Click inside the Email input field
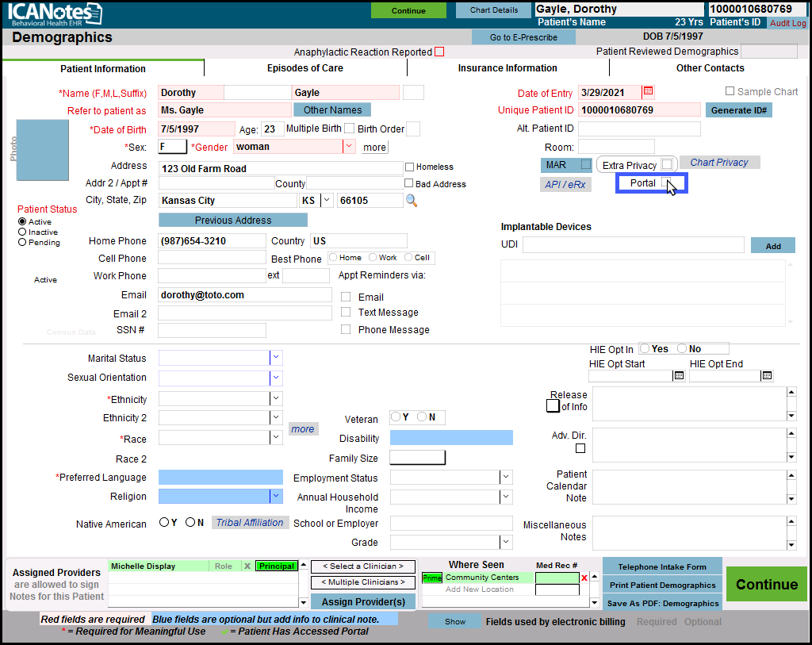 (x=244, y=293)
